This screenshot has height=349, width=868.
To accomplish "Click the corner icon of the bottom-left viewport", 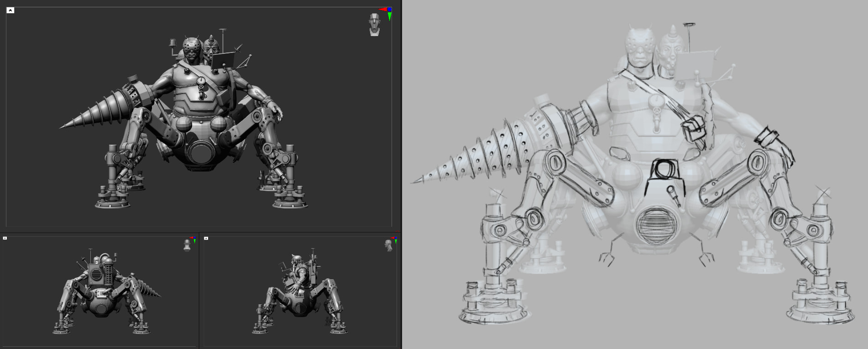I will point(5,238).
